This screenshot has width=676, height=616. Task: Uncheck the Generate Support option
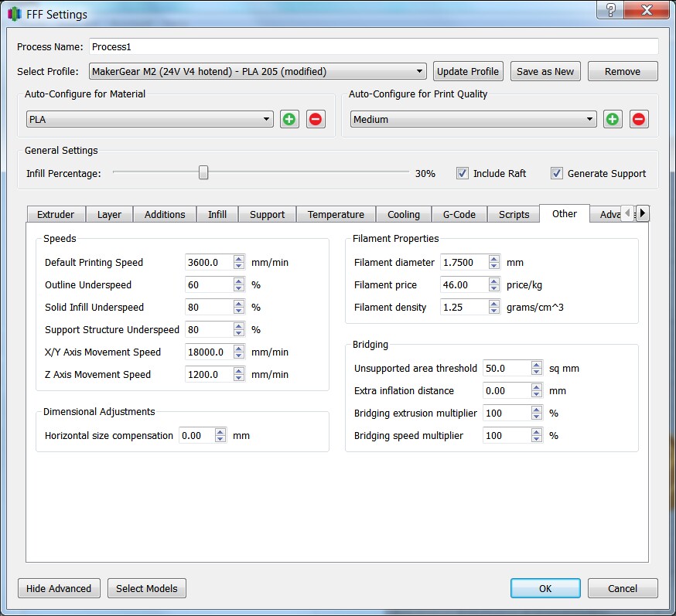click(x=557, y=173)
